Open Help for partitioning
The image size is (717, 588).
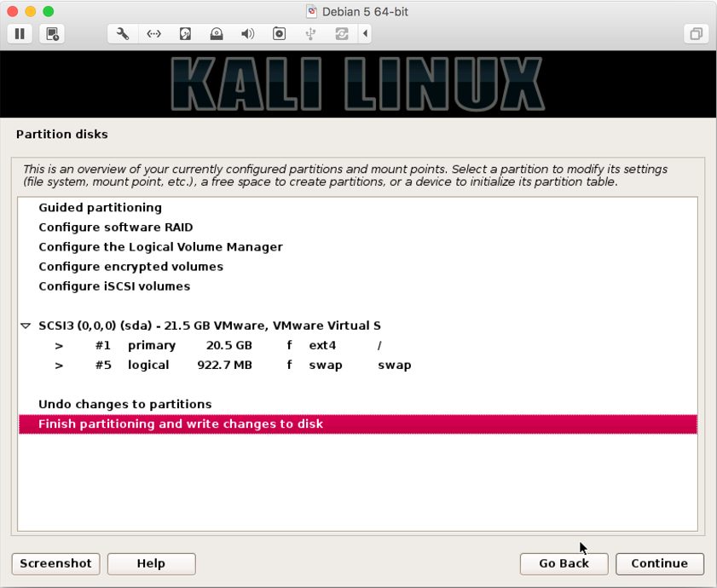tap(152, 563)
